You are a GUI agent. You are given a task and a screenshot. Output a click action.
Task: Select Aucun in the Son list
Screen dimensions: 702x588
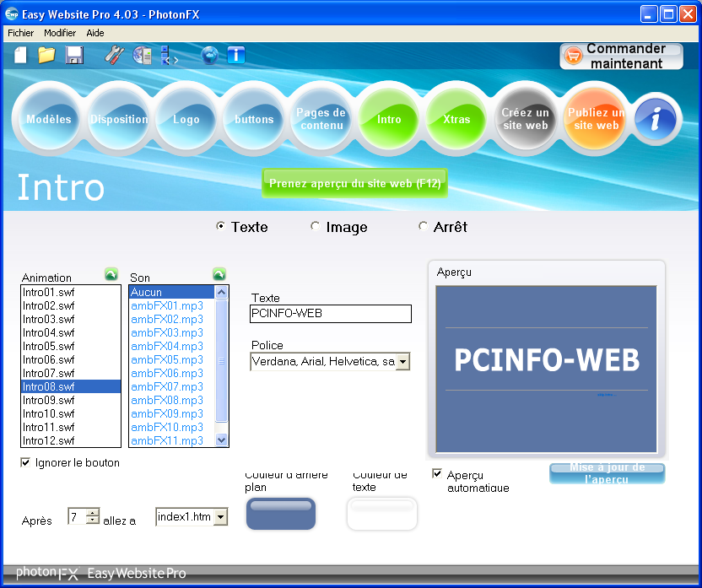pyautogui.click(x=172, y=292)
